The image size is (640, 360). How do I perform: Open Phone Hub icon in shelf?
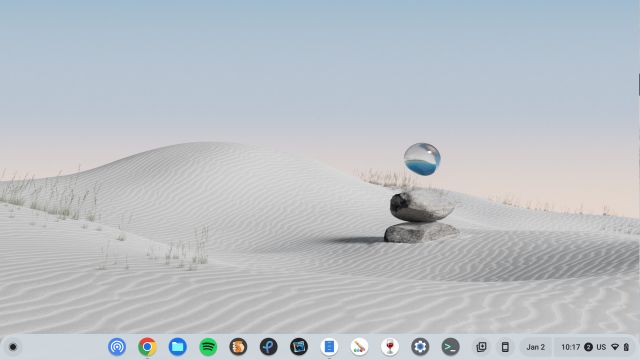pos(505,347)
